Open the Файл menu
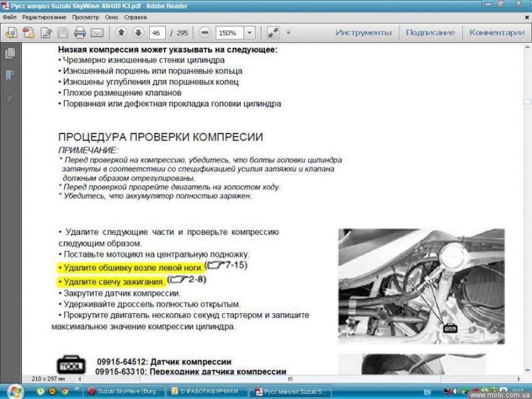The width and height of the screenshot is (532, 399). [x=9, y=18]
